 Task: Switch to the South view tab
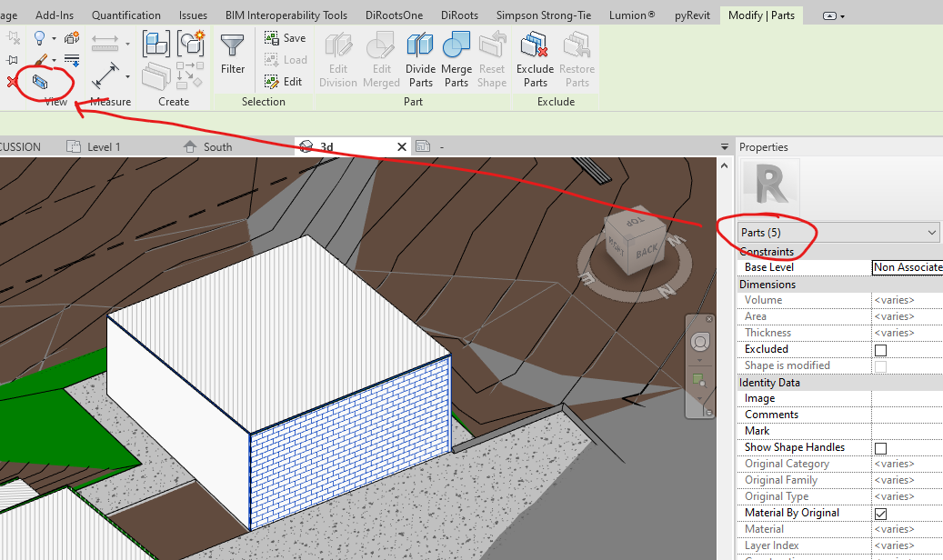click(x=208, y=146)
